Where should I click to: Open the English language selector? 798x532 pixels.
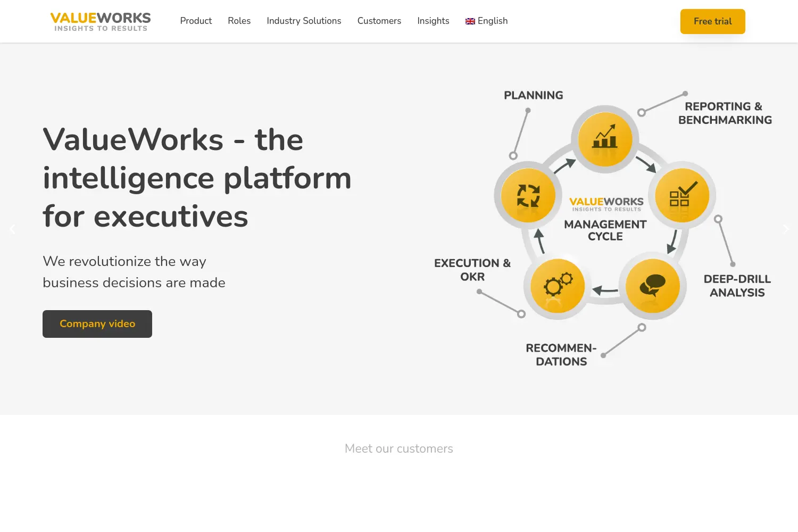click(x=486, y=21)
